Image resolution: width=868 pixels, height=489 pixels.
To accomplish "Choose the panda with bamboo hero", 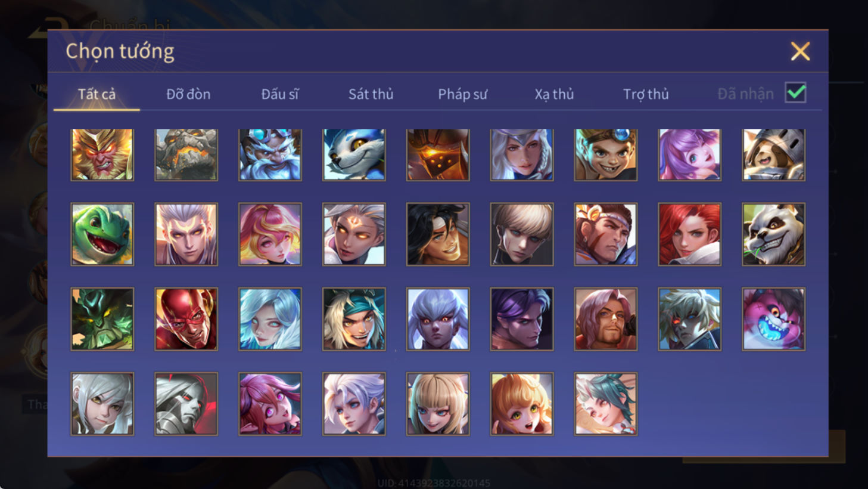I will (773, 234).
